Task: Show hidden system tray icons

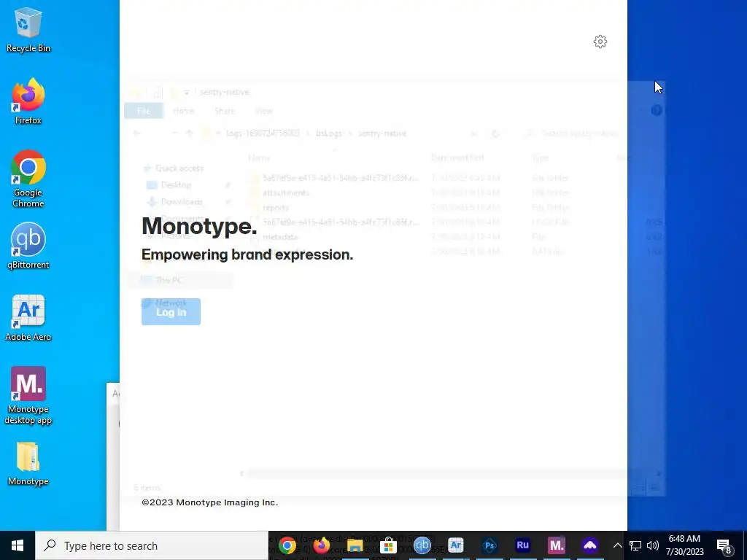Action: tap(617, 545)
